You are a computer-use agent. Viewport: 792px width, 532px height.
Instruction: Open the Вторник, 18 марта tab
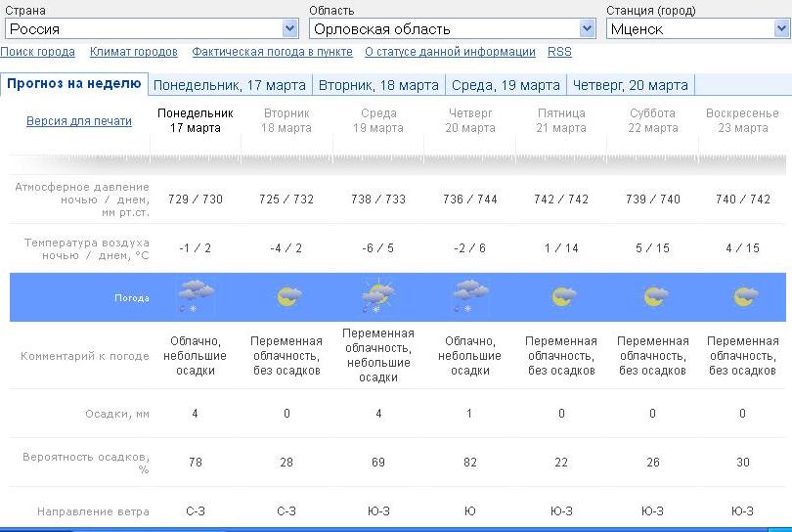tap(379, 85)
